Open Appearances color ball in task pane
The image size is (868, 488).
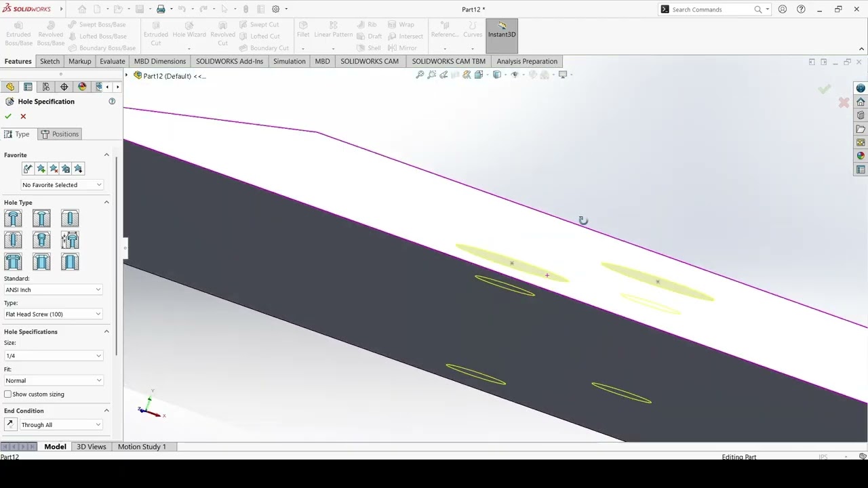(x=861, y=156)
